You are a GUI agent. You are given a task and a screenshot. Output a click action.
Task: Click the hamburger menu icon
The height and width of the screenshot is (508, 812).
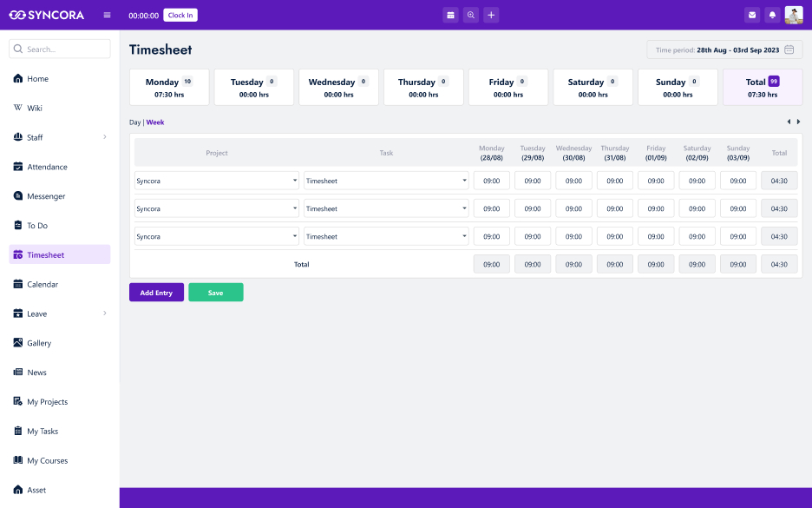[107, 15]
